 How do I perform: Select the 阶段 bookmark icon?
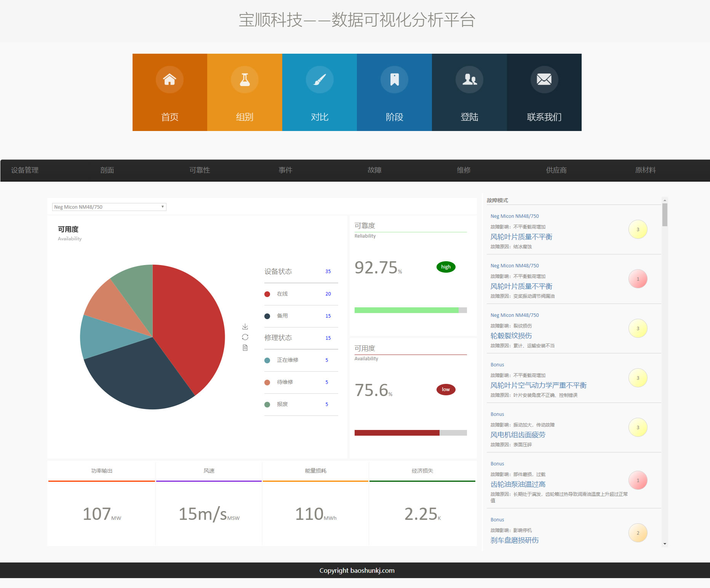point(394,80)
